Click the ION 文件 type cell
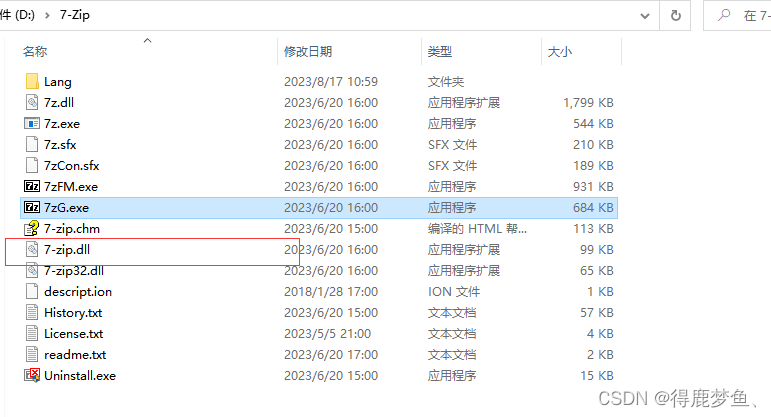Viewport: 771px width, 417px height. 454,292
